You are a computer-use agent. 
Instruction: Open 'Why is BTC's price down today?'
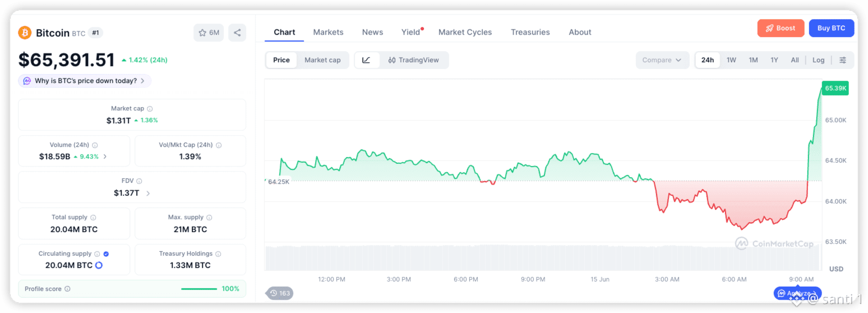(x=85, y=81)
